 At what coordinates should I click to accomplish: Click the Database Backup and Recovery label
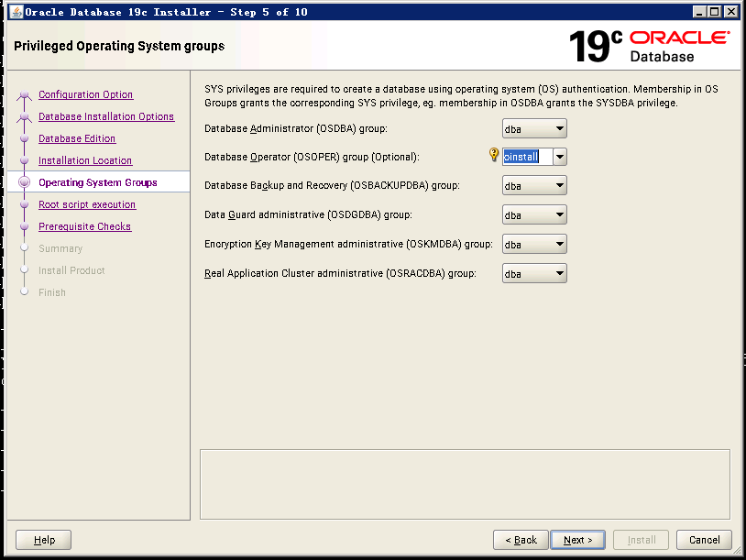(332, 185)
